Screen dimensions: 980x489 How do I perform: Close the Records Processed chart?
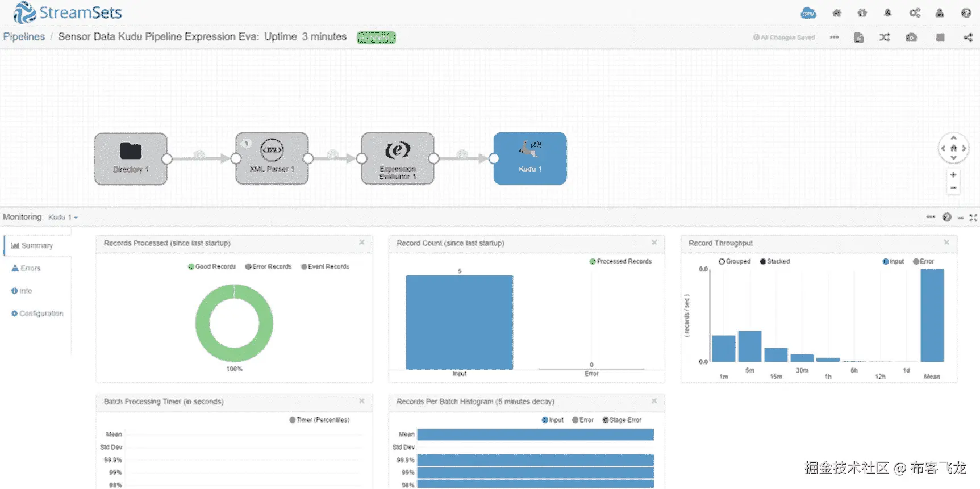(x=361, y=243)
